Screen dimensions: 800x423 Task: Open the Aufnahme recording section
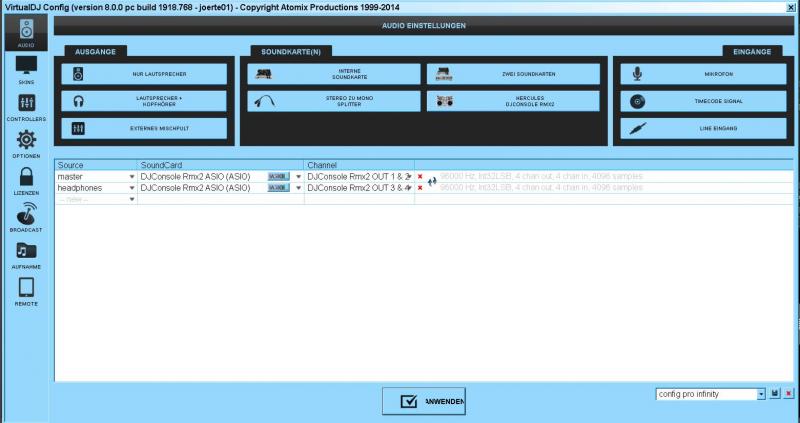point(26,256)
